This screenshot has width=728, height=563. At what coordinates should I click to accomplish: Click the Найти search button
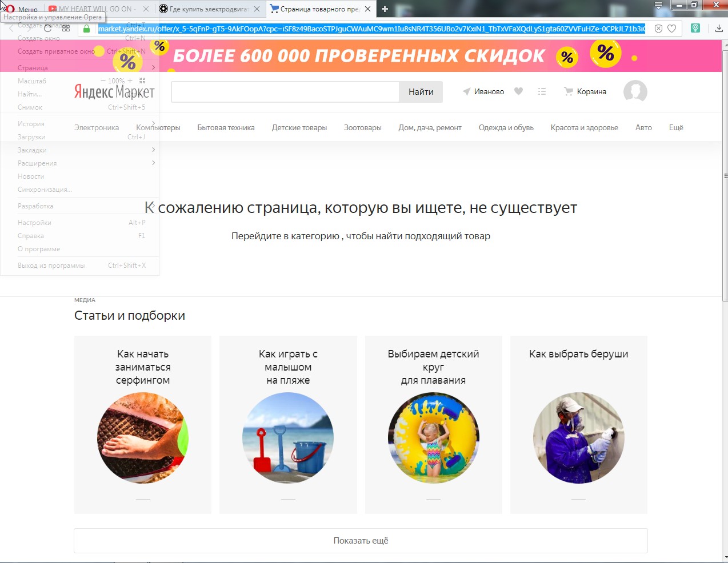pyautogui.click(x=421, y=92)
